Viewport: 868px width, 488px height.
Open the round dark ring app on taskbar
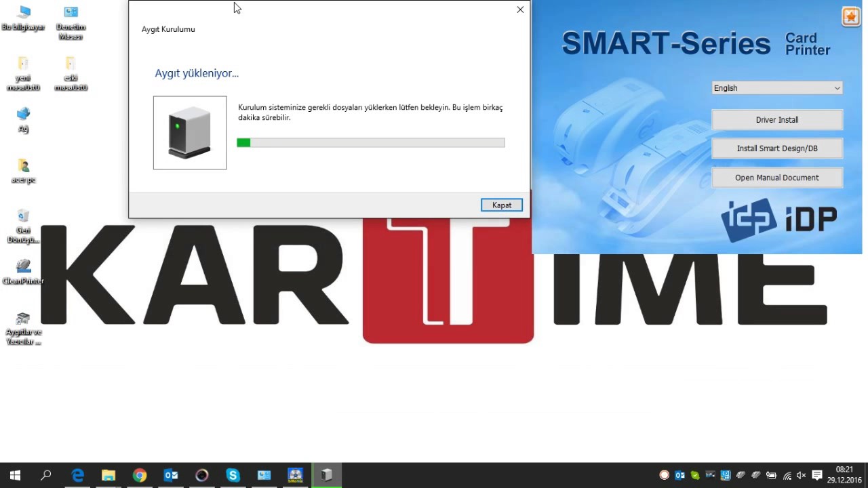pos(202,475)
